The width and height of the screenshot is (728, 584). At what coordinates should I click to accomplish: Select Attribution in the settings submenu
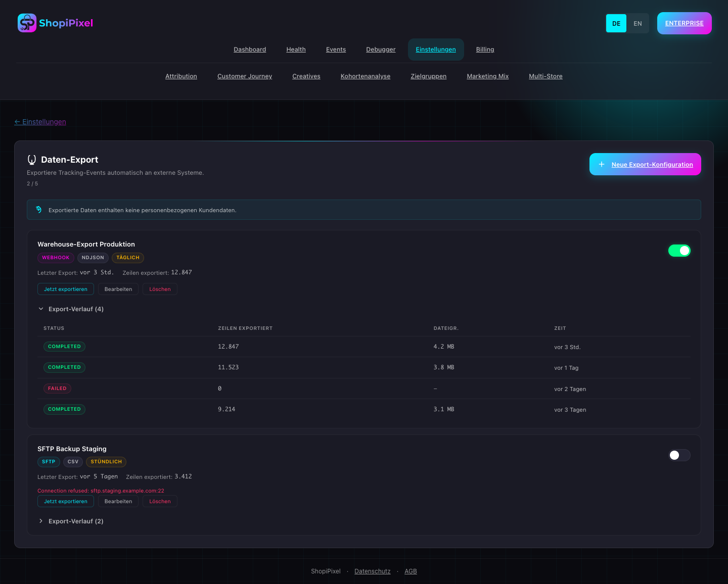181,76
